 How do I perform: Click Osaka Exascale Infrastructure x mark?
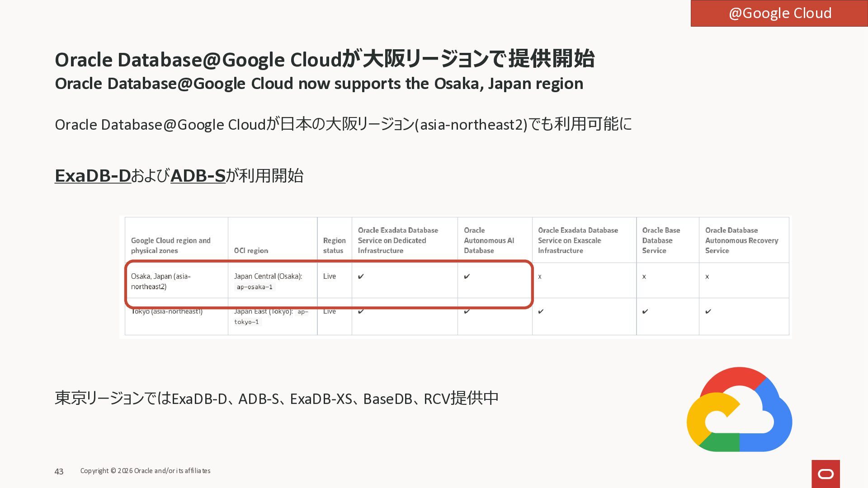coord(540,277)
